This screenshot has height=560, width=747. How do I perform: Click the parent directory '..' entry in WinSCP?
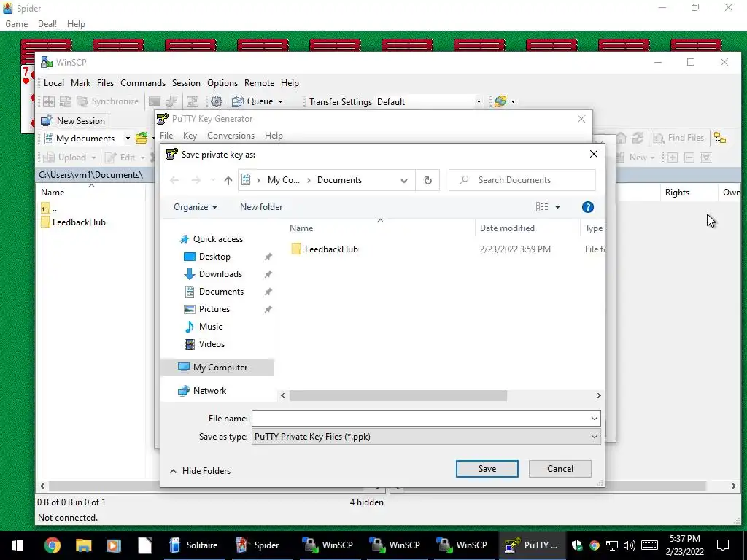(49, 209)
